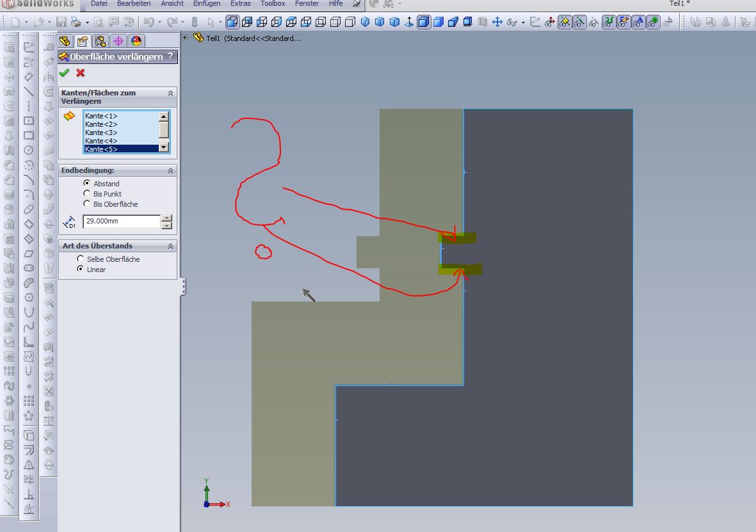
Task: Confirm the surface extension with green checkmark
Action: click(x=64, y=73)
